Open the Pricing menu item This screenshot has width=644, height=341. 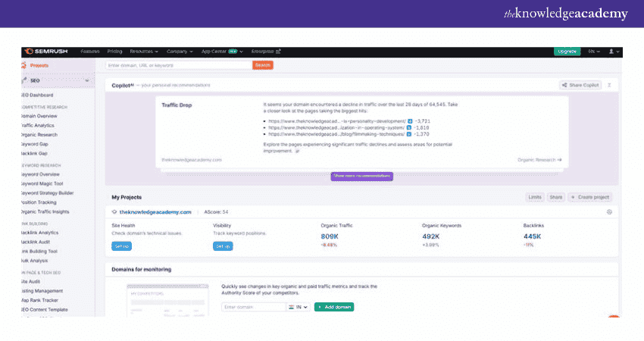click(x=115, y=52)
